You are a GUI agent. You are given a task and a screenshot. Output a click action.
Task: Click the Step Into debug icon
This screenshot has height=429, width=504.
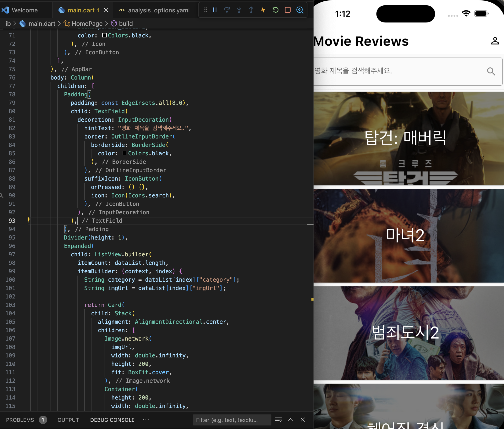pos(239,10)
